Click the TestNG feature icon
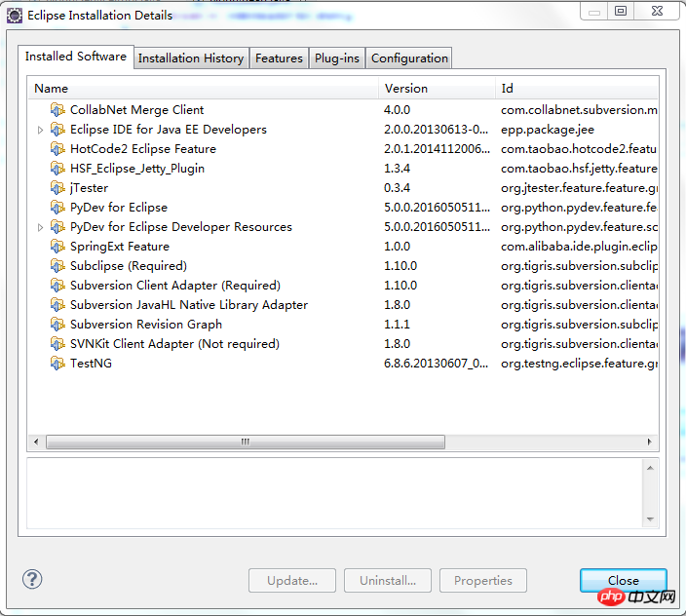Image resolution: width=686 pixels, height=616 pixels. point(57,364)
